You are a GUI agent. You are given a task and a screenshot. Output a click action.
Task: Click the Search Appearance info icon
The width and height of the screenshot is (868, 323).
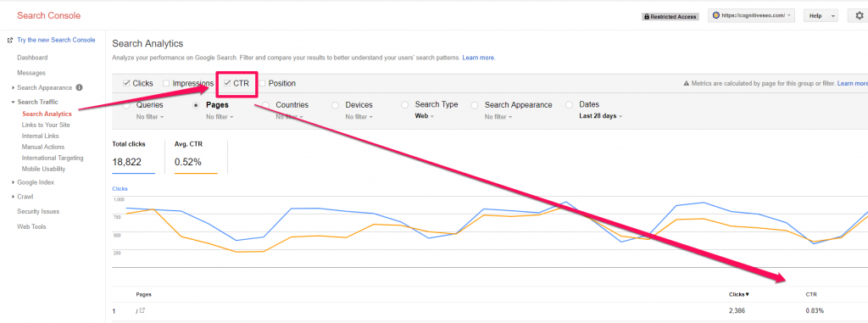pyautogui.click(x=79, y=87)
